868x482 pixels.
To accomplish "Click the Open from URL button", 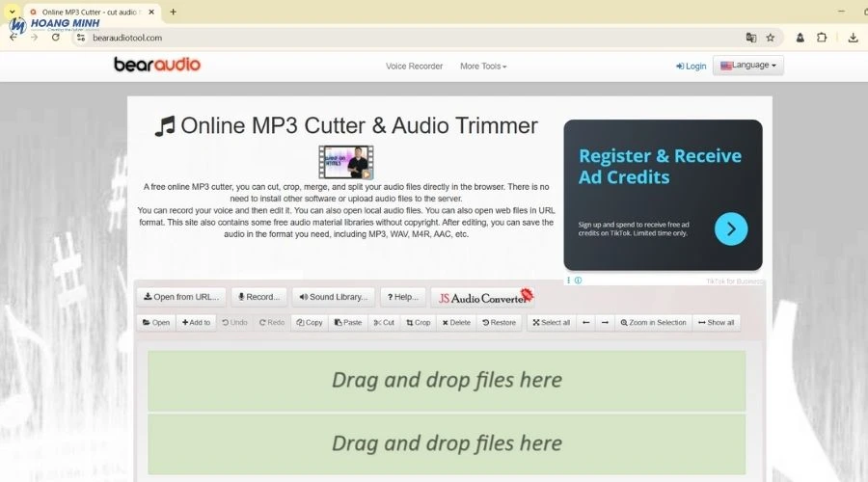I will click(x=181, y=297).
